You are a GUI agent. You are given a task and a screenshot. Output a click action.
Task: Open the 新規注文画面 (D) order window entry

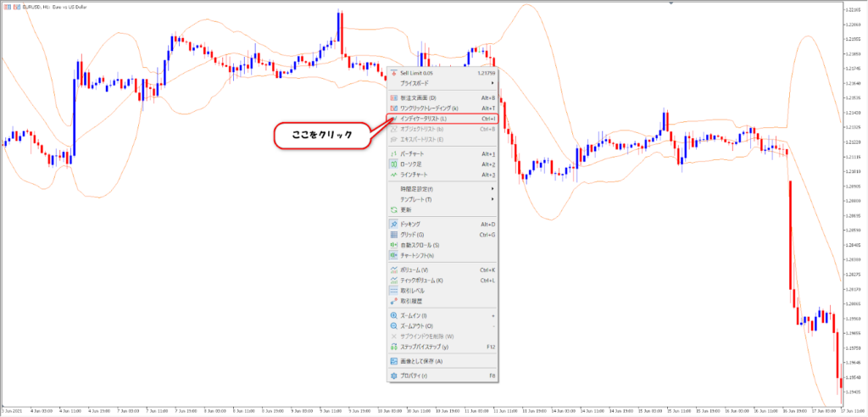442,97
